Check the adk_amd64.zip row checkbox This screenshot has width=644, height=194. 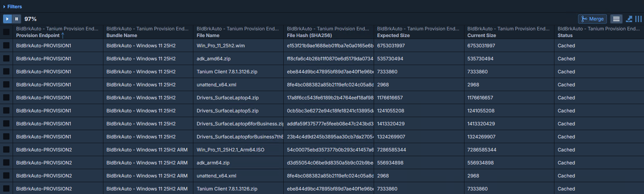point(6,58)
